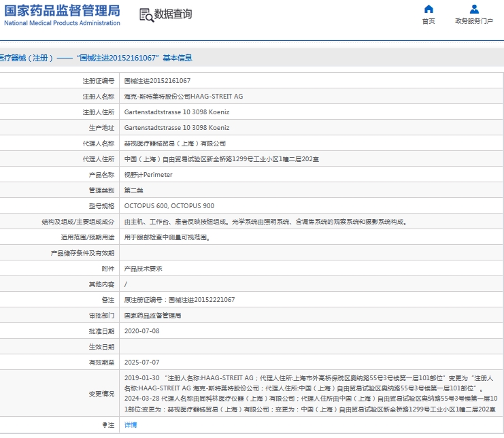Click the 首页 text label
504x438 pixels.
(429, 21)
